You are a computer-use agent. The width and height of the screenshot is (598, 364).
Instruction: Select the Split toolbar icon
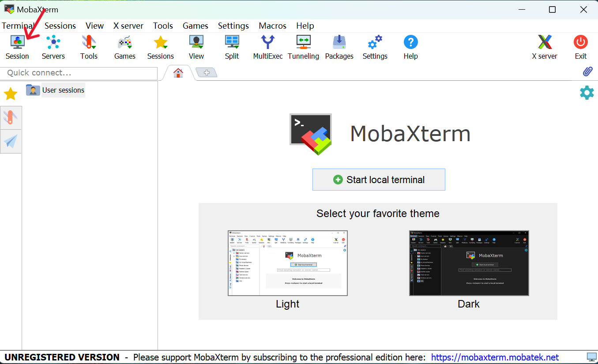[x=232, y=48]
